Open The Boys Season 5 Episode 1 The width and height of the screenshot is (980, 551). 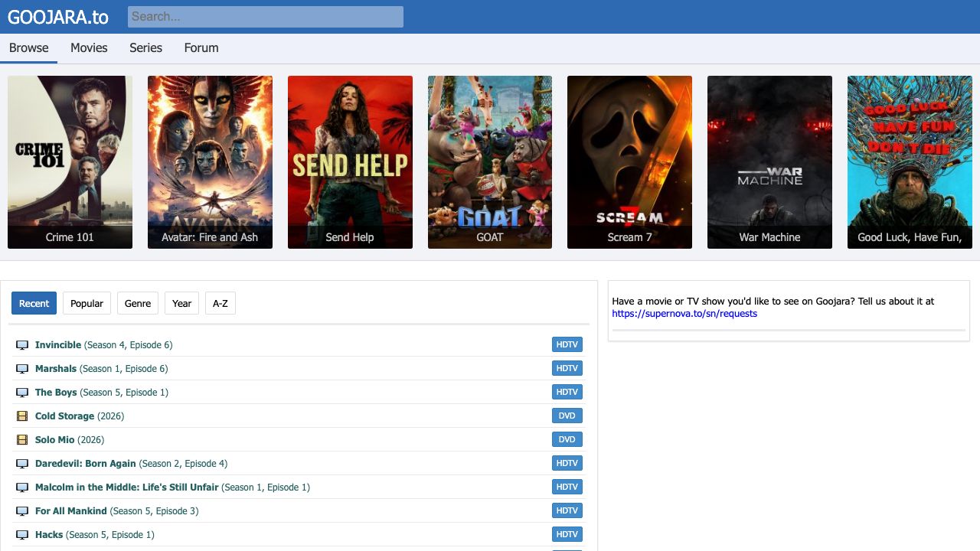click(x=102, y=393)
